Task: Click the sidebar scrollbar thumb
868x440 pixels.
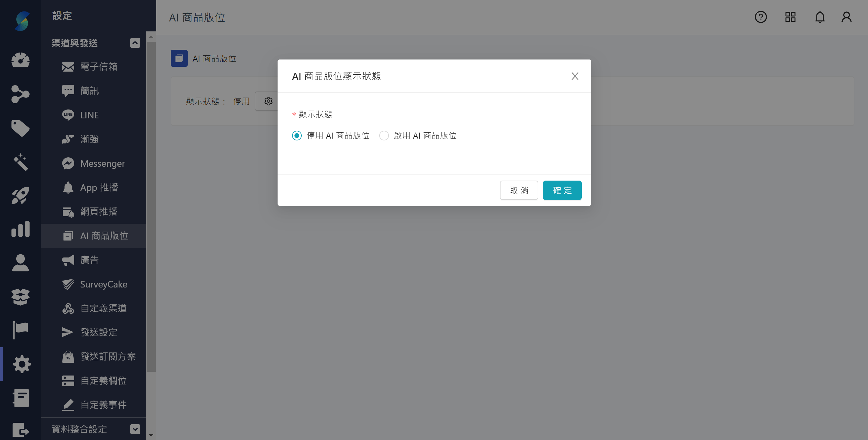Action: click(151, 206)
